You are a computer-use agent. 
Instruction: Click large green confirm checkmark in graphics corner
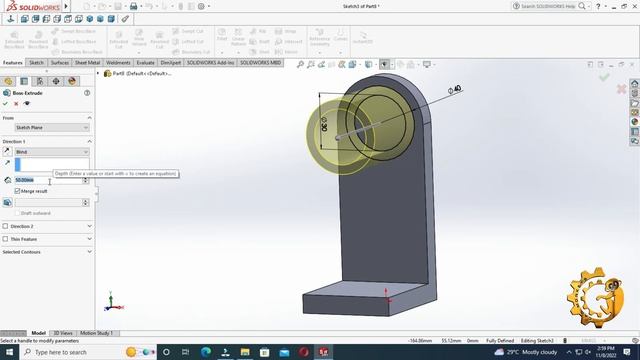click(x=604, y=77)
